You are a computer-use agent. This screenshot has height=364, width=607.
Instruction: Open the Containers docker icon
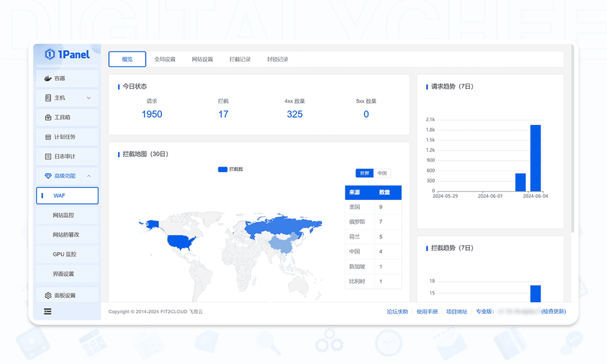48,78
